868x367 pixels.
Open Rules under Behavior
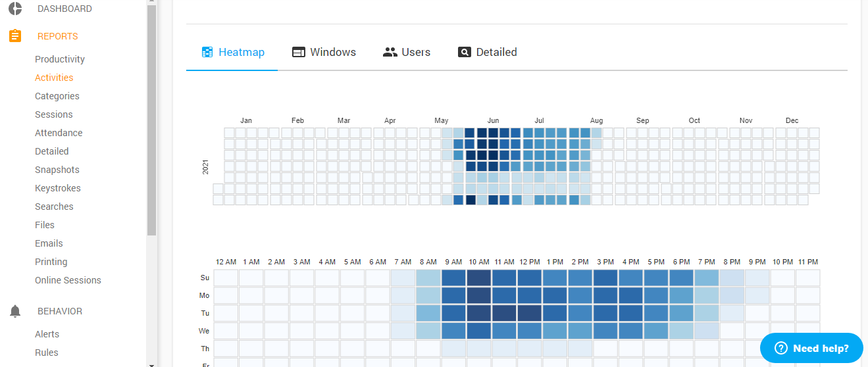click(x=47, y=353)
